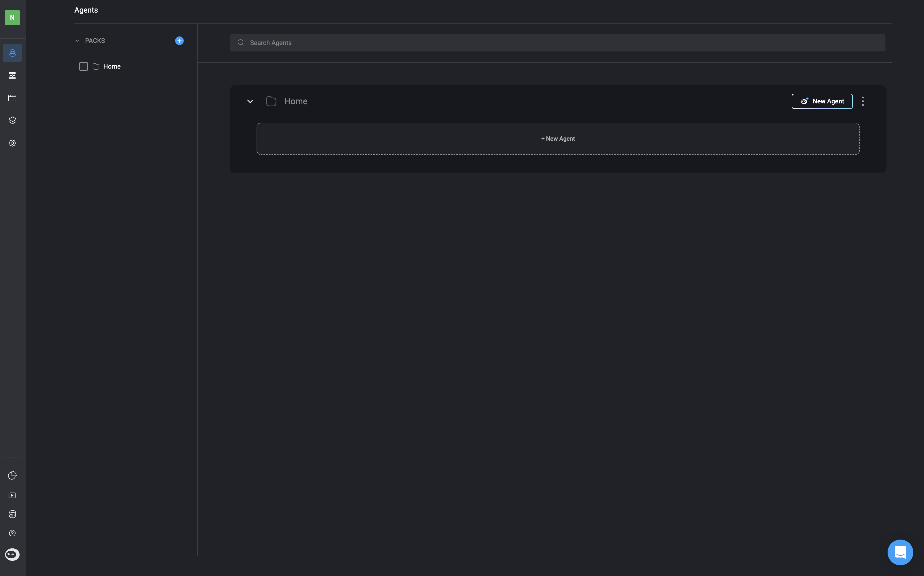Click the Home pack heading text
Viewport: 924px width, 576px height.
click(x=296, y=101)
